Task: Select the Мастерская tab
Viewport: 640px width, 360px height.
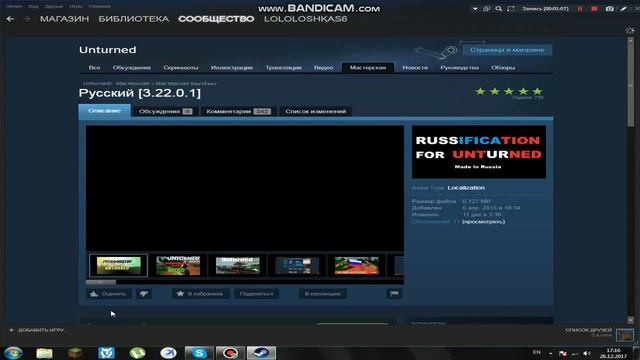Action: (x=368, y=67)
